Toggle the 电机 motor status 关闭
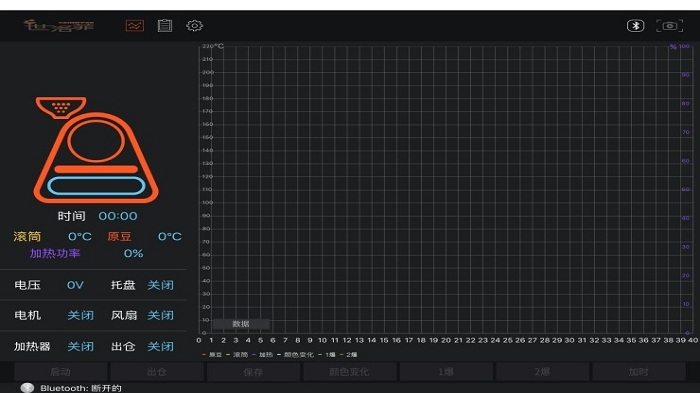This screenshot has height=393, width=700. point(80,315)
